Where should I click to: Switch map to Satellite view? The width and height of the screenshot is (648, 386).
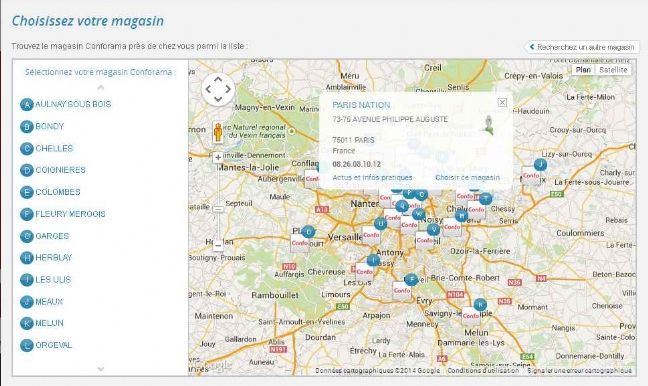click(x=613, y=70)
